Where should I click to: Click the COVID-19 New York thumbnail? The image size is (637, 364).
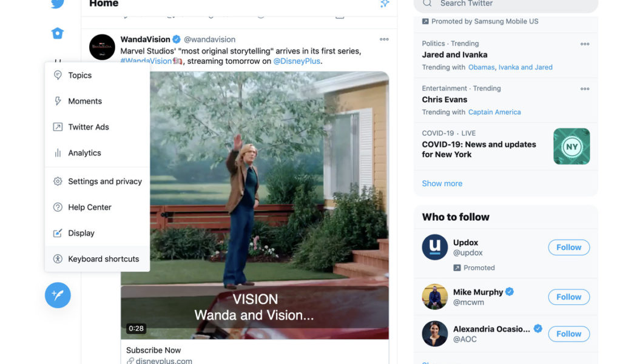571,146
